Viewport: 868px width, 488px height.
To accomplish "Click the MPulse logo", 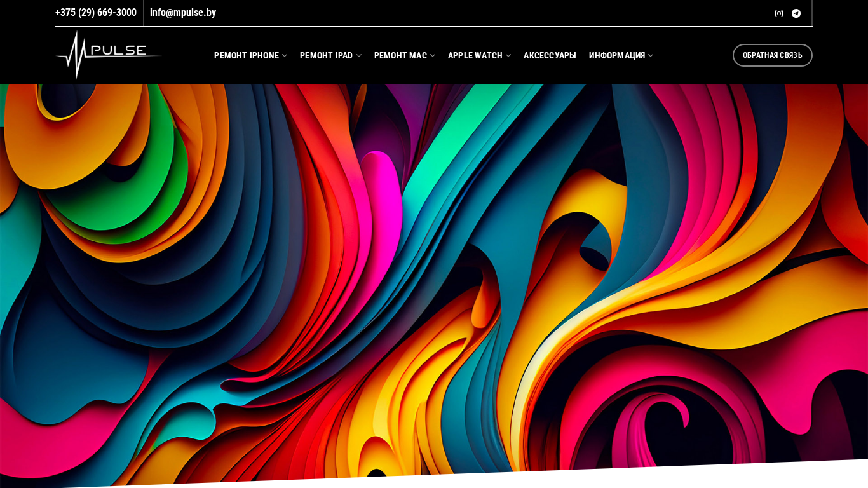I will 109,55.
